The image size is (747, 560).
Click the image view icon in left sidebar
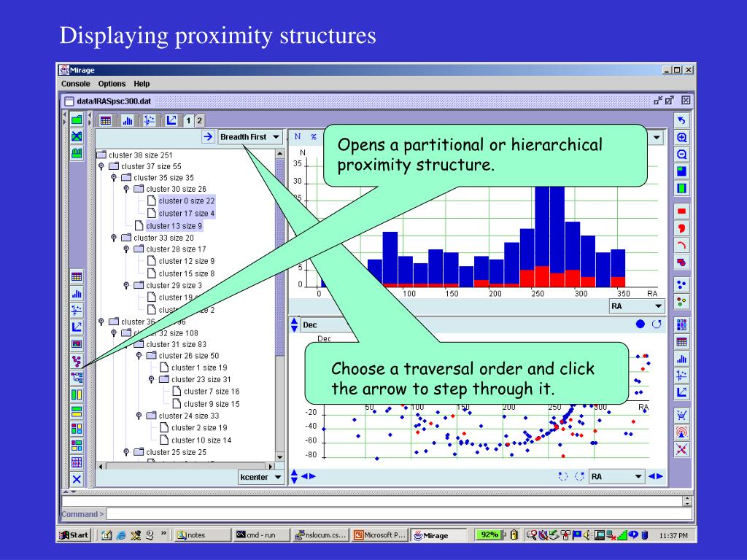(77, 344)
